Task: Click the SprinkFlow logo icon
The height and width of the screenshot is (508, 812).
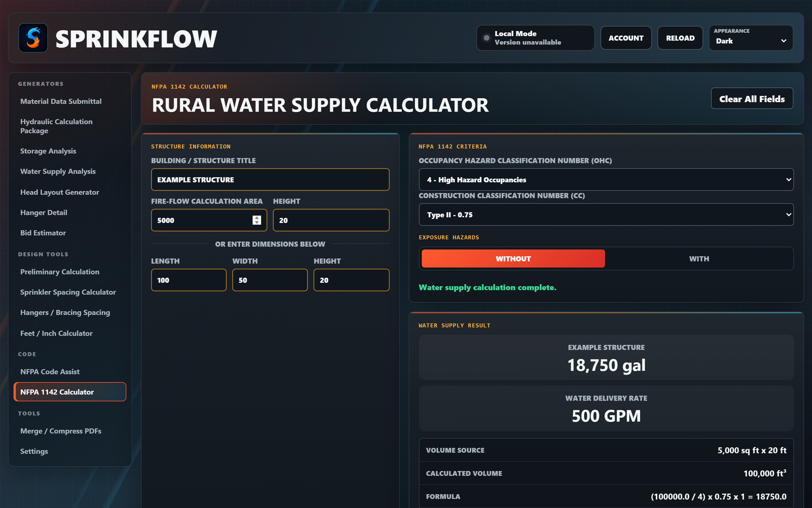Action: click(x=33, y=38)
